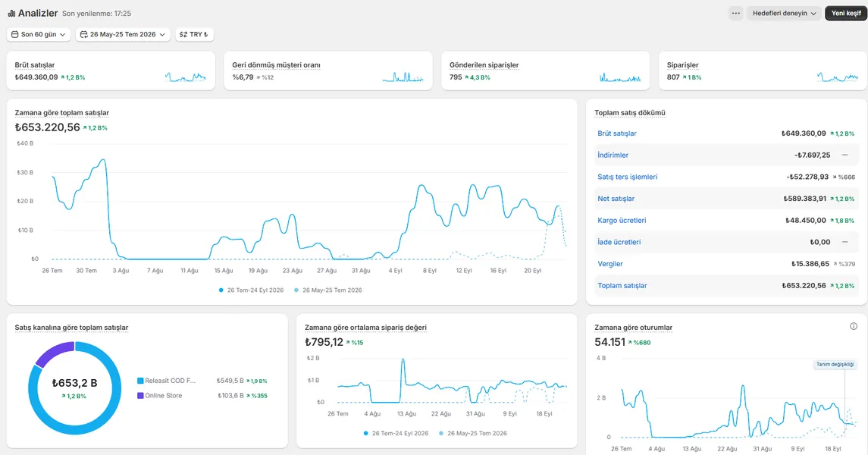Click the currency exchange icon beside TRY

tap(183, 34)
